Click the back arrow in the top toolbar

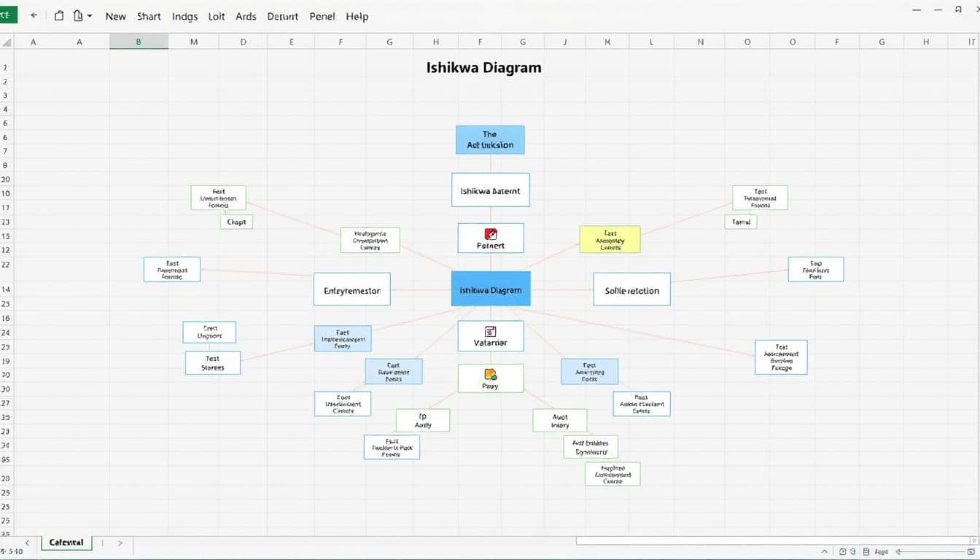34,15
